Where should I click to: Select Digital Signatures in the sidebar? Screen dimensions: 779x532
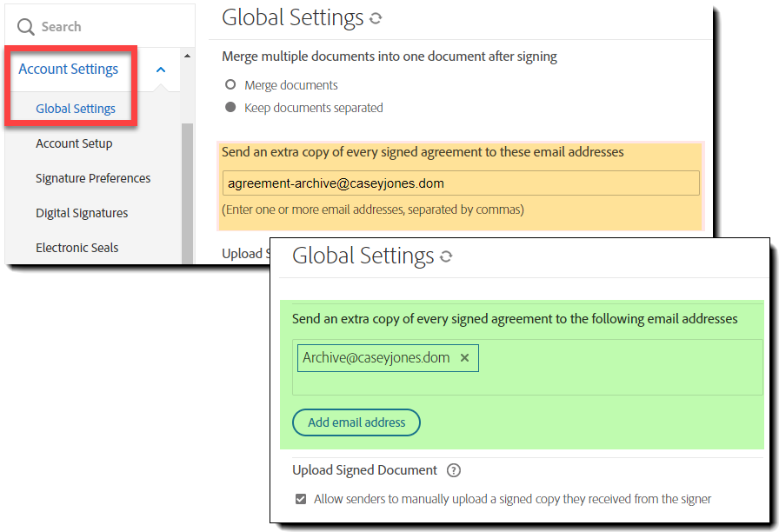point(82,213)
